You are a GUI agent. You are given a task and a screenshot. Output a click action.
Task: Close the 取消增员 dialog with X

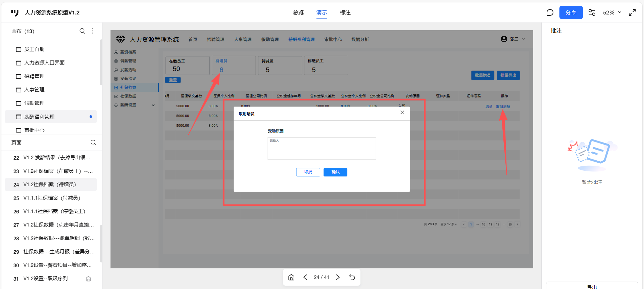click(x=402, y=113)
